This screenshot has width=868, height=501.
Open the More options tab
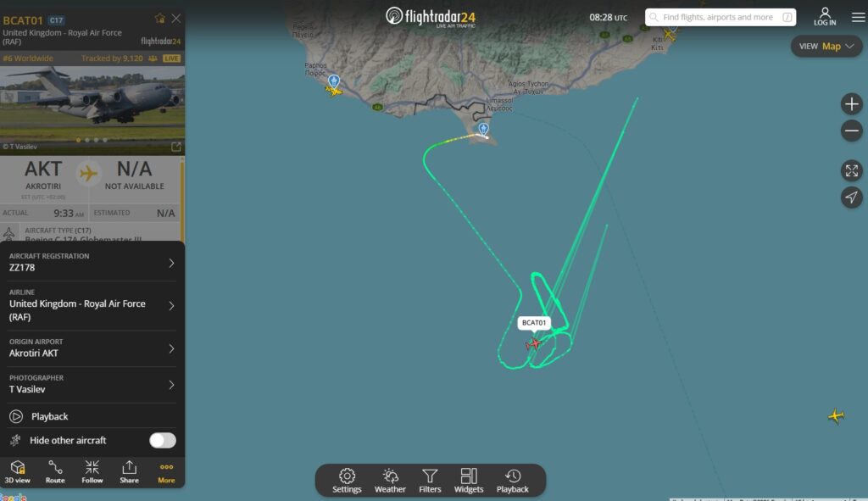pyautogui.click(x=166, y=472)
